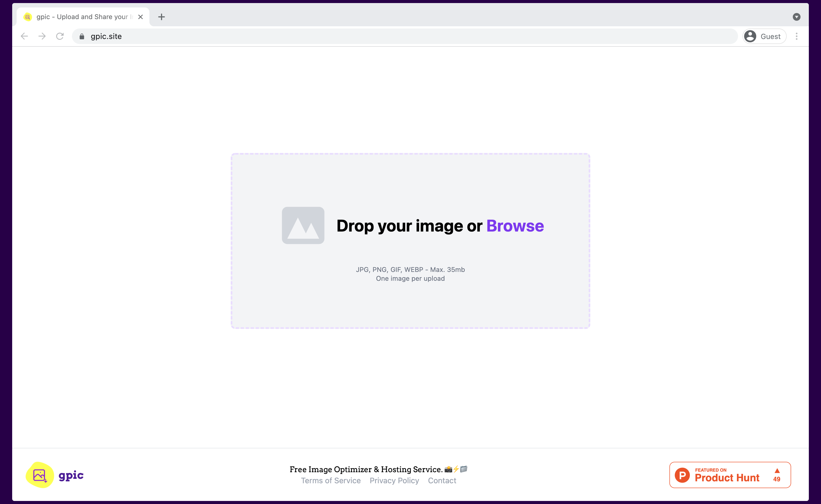Click the browser forward arrow
821x504 pixels.
[42, 36]
